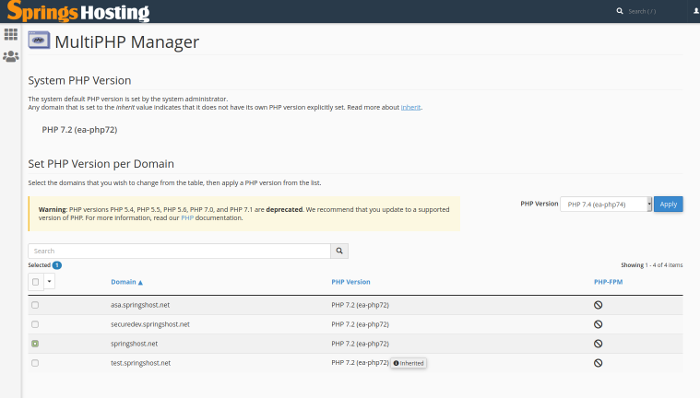Open the user manager people icon
Image resolution: width=700 pixels, height=398 pixels.
(x=11, y=57)
